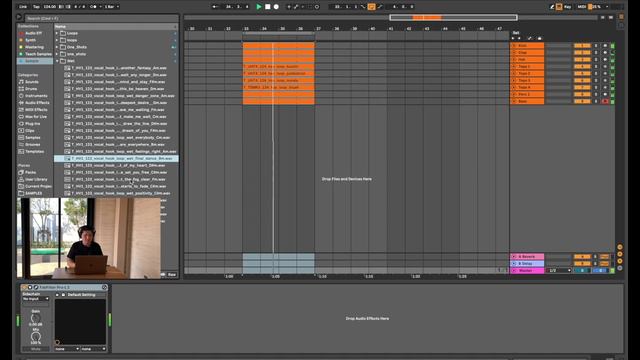Open Drums category in browser
640x360 pixels.
(31, 89)
